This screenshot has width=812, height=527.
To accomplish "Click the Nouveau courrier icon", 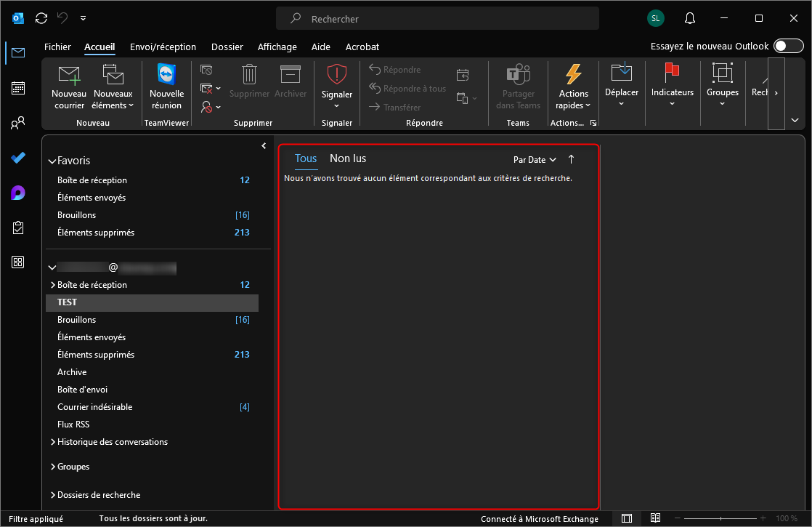I will 69,74.
